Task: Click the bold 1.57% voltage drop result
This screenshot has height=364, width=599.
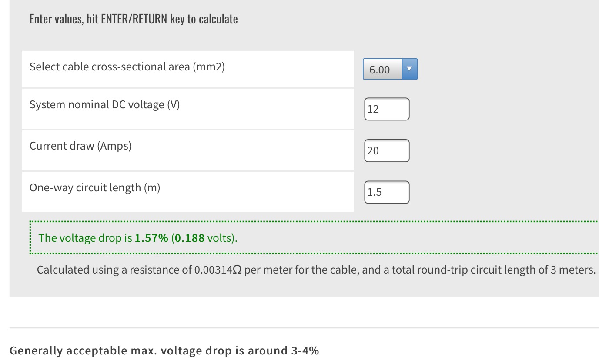Action: 151,238
